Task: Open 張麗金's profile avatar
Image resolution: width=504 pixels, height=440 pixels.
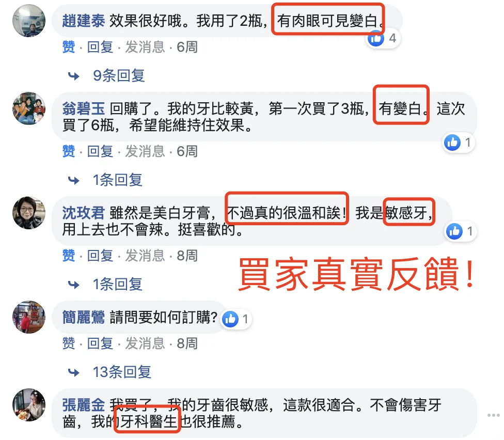Action: tap(29, 405)
